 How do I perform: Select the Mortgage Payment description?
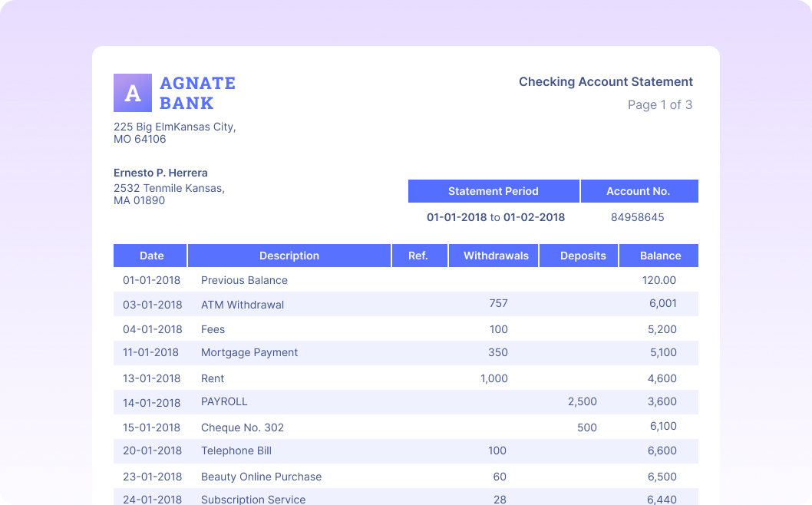[250, 352]
